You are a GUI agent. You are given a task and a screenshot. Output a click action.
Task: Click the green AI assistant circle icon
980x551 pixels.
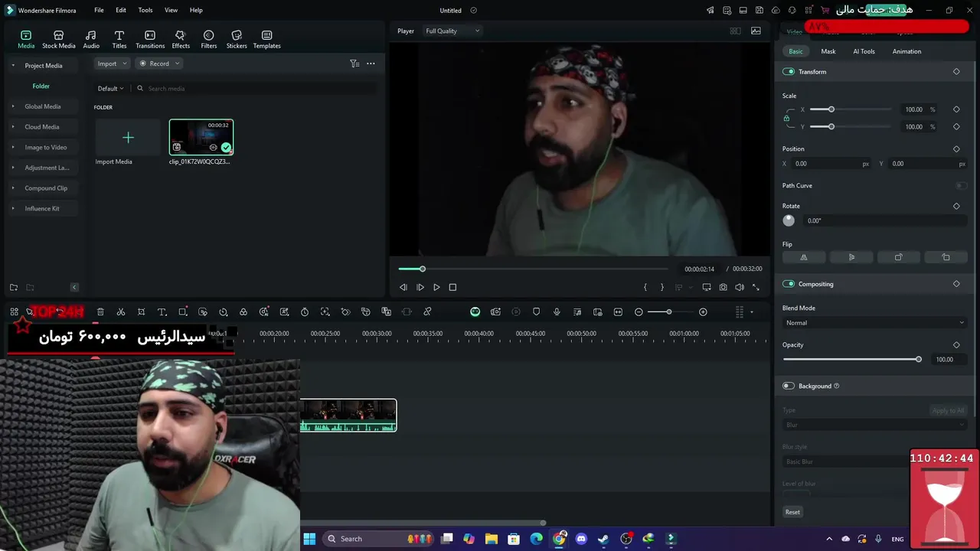pos(475,312)
